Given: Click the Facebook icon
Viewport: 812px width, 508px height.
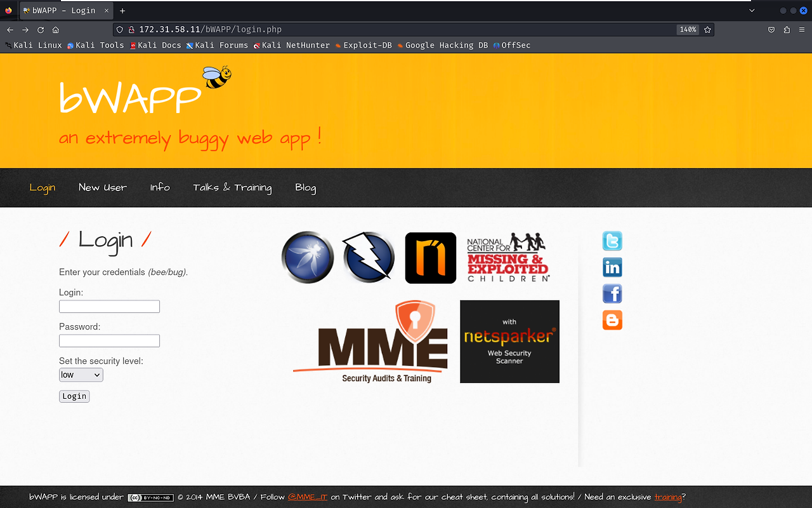Looking at the screenshot, I should (612, 294).
